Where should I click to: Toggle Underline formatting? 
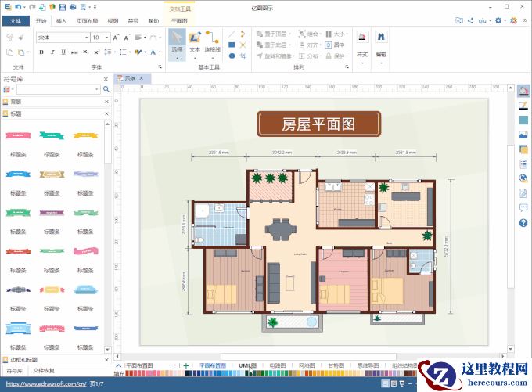(63, 52)
